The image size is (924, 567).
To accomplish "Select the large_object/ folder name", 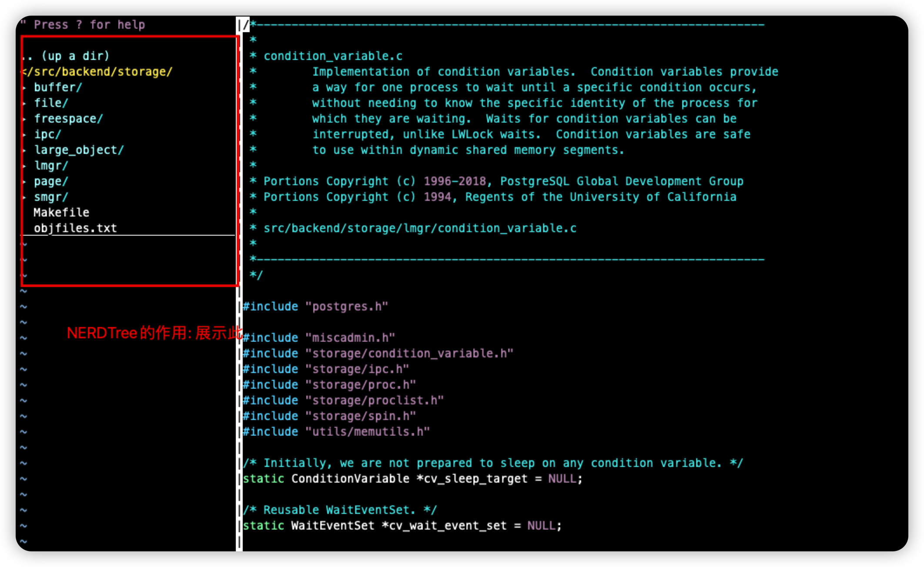I will click(x=79, y=150).
